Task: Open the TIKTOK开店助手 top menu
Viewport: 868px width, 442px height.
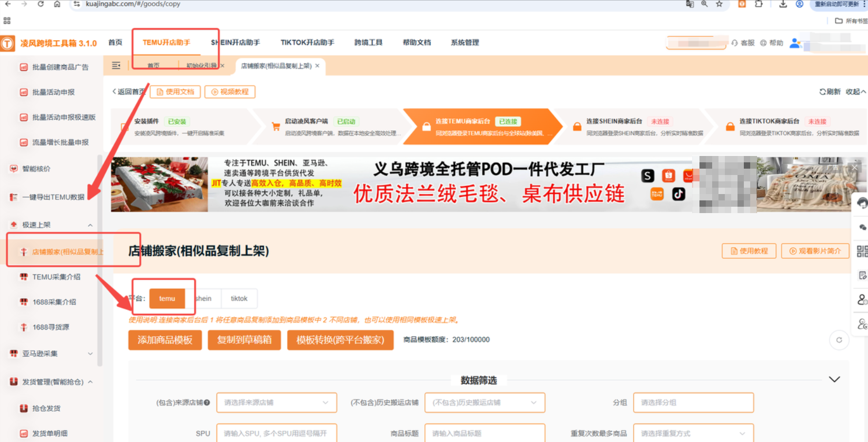Action: pyautogui.click(x=307, y=42)
